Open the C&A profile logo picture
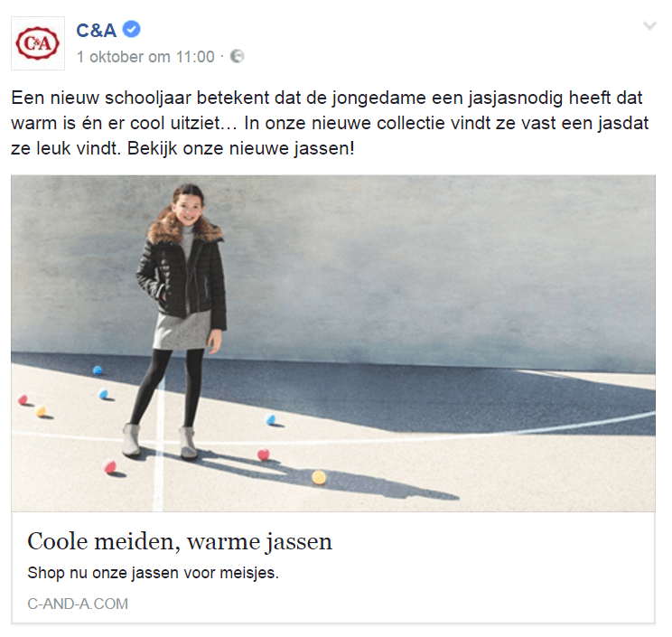 (x=38, y=43)
